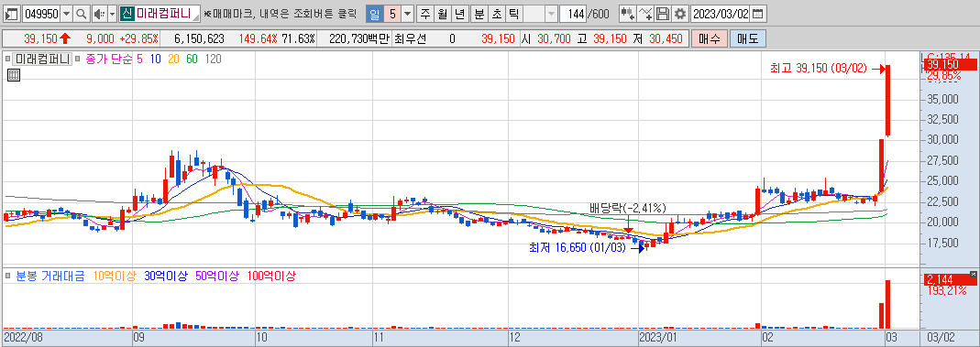Click the floppy disk save chart icon
The image size is (980, 347).
663,14
